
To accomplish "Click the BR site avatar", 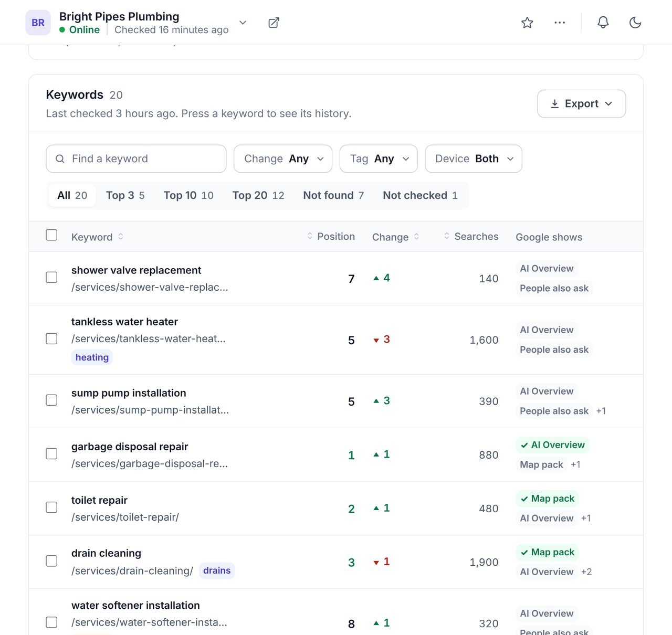I will tap(38, 23).
